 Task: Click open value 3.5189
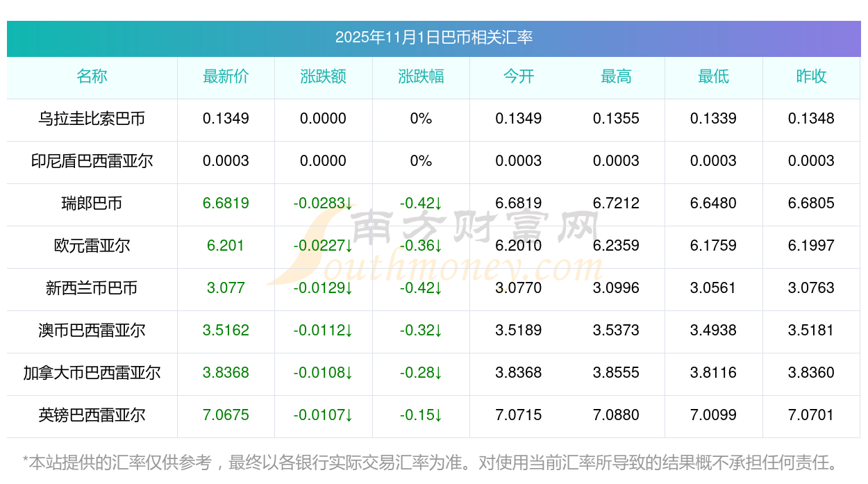click(519, 331)
